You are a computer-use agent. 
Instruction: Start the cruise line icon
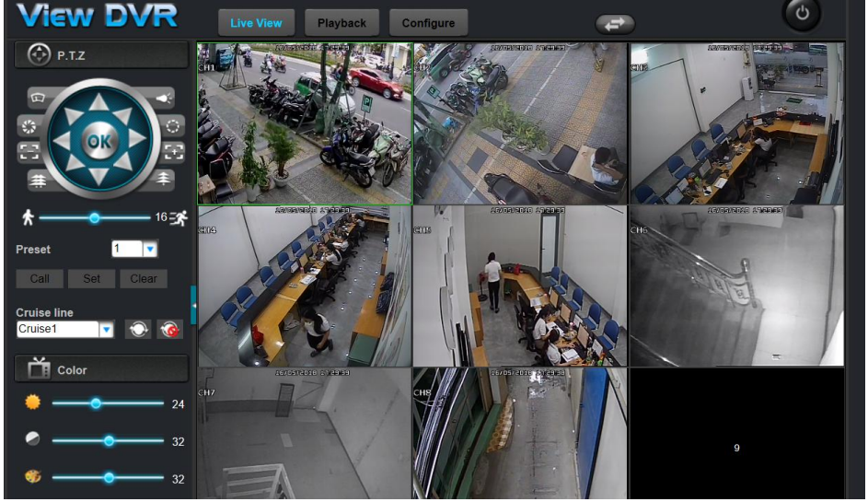coord(138,329)
